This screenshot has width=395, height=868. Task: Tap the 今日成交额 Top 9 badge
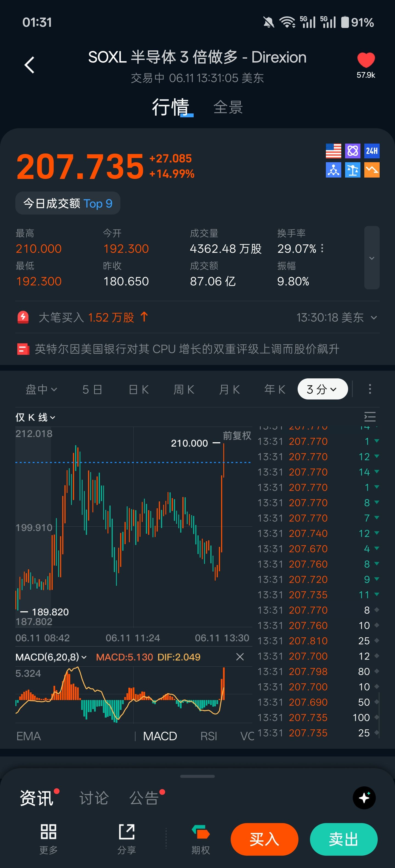pos(68,203)
